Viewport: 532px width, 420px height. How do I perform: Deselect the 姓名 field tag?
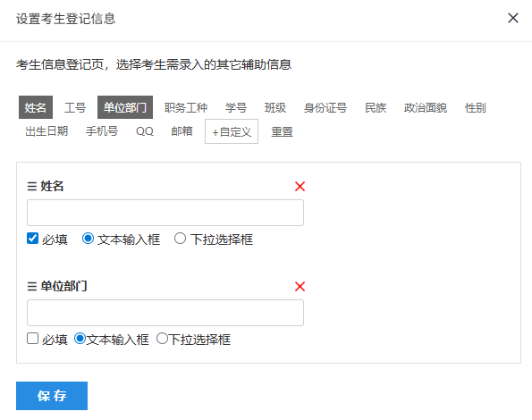click(36, 107)
